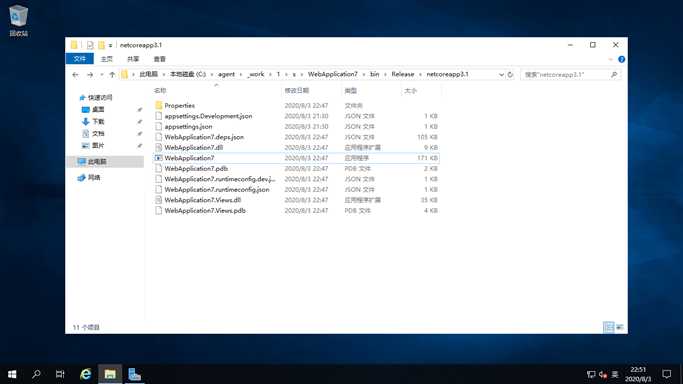Switch to the 共享 ribbon tab

pos(133,59)
